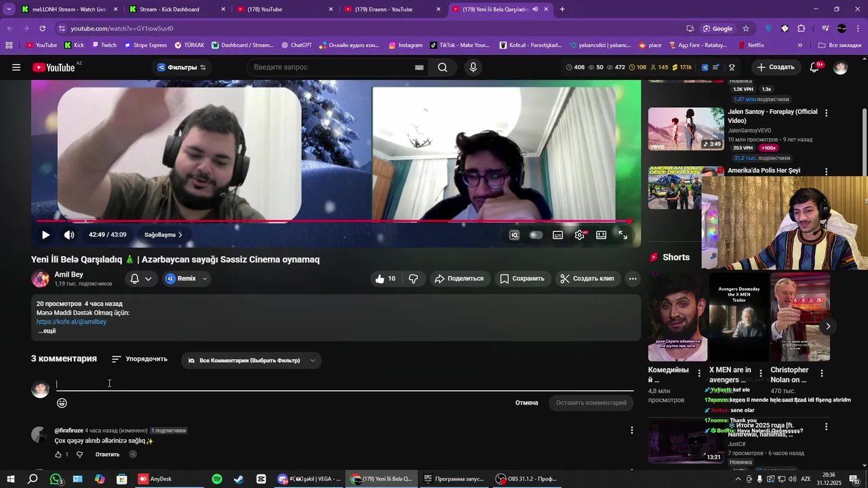Click the search magnifier button
This screenshot has width=868, height=488.
tap(442, 67)
